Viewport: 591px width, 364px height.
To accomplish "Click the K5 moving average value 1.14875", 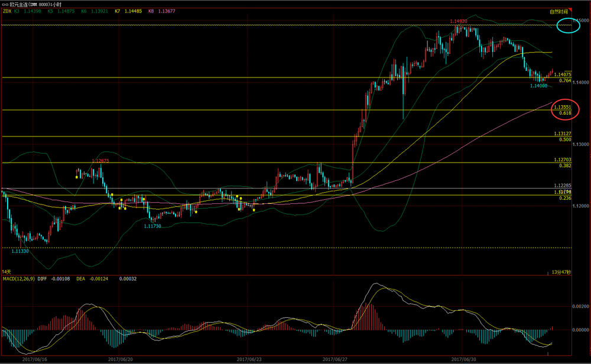I will [x=67, y=11].
